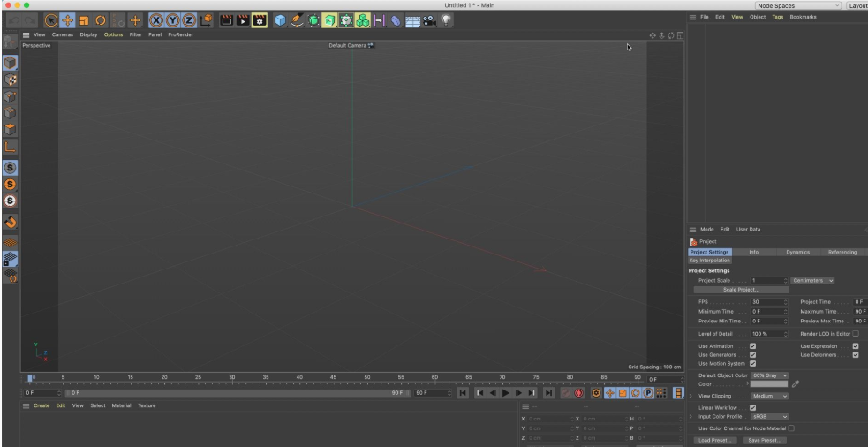Click the Save Preset button
The width and height of the screenshot is (868, 447).
(x=765, y=440)
